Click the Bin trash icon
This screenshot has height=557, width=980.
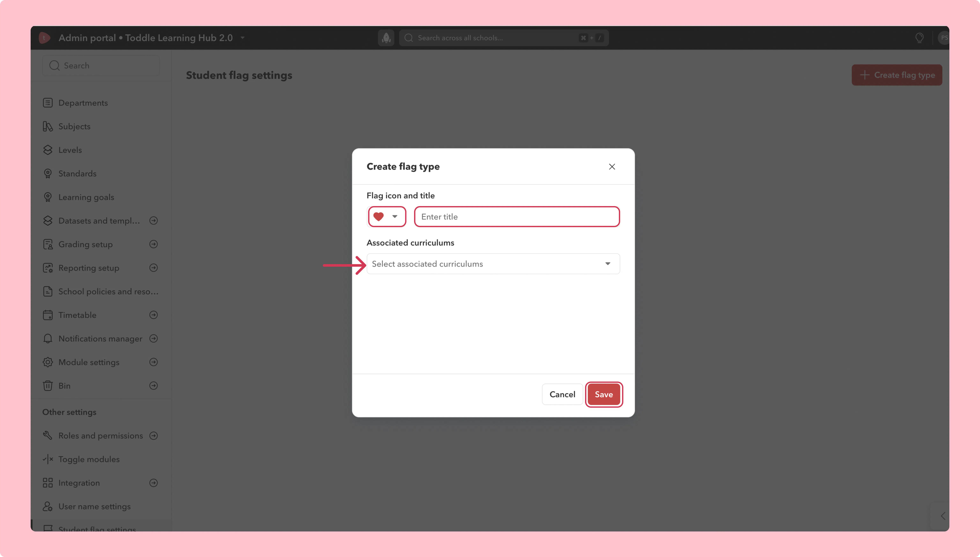[x=48, y=386]
